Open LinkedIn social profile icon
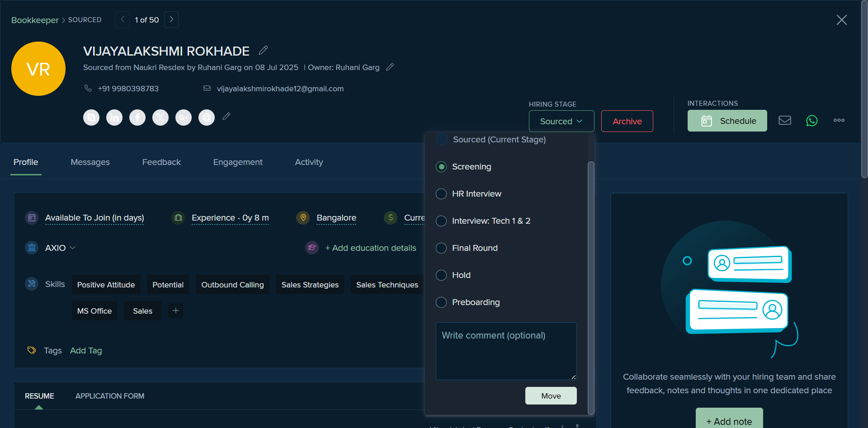 (x=114, y=118)
